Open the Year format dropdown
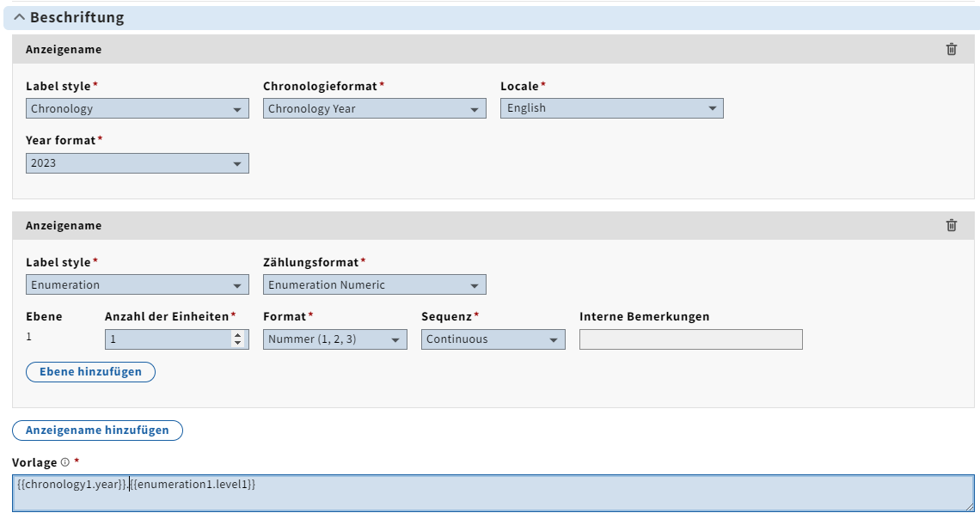 138,163
